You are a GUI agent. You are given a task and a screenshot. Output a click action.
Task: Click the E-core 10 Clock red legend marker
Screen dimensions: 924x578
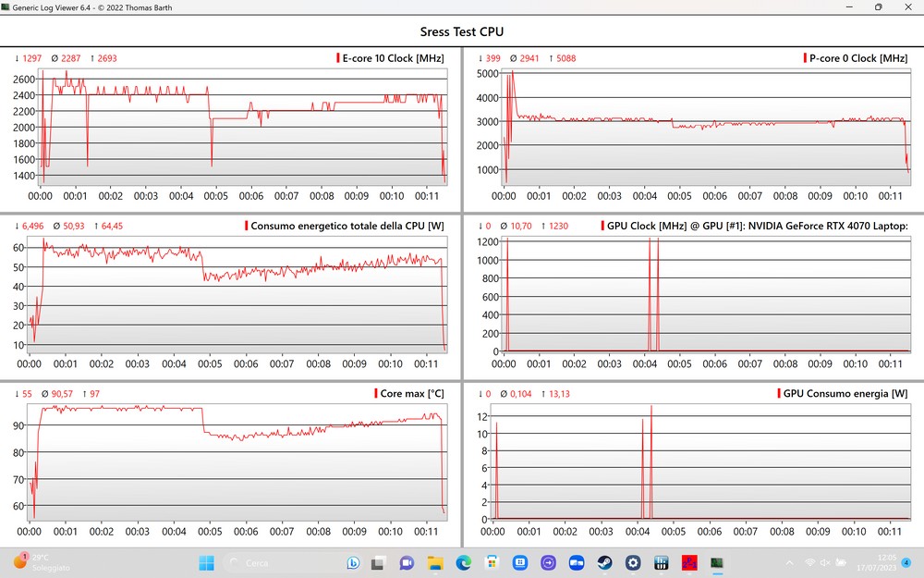(x=338, y=58)
